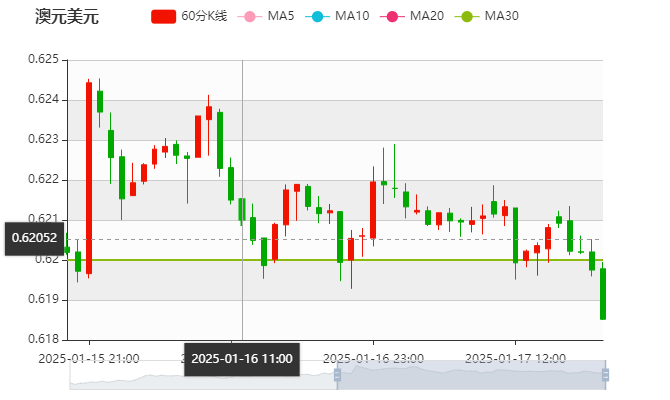670x400 pixels.
Task: Click the unselected dark area of zoom bar
Action: 200,378
